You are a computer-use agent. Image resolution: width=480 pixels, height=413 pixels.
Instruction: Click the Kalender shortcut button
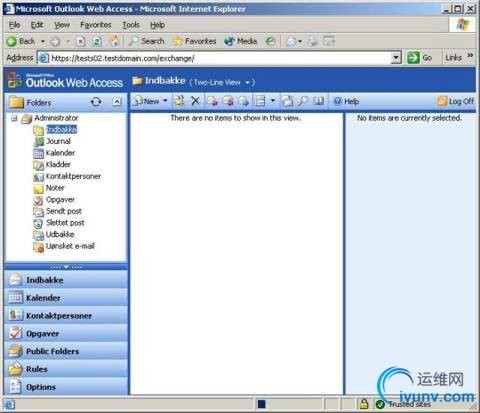coord(66,298)
